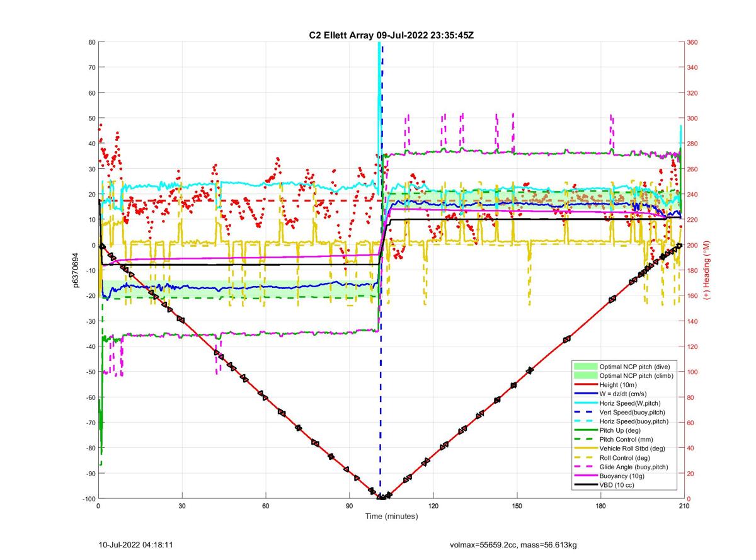
Task: Select legend entry "Pitch Control (mm)"
Action: point(626,440)
